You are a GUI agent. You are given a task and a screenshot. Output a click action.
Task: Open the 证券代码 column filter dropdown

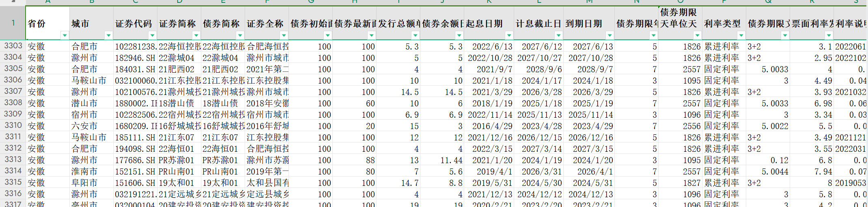(x=152, y=35)
